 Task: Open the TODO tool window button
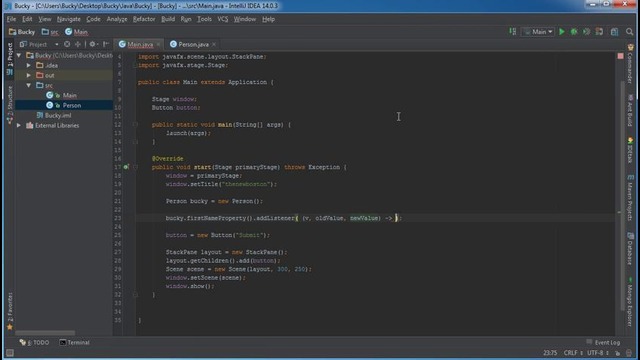35,342
